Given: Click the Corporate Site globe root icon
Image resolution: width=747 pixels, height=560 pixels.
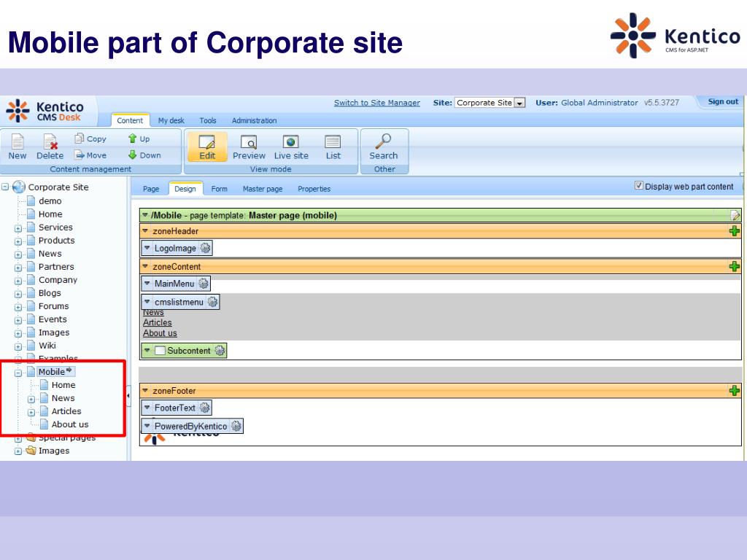Looking at the screenshot, I should (18, 187).
